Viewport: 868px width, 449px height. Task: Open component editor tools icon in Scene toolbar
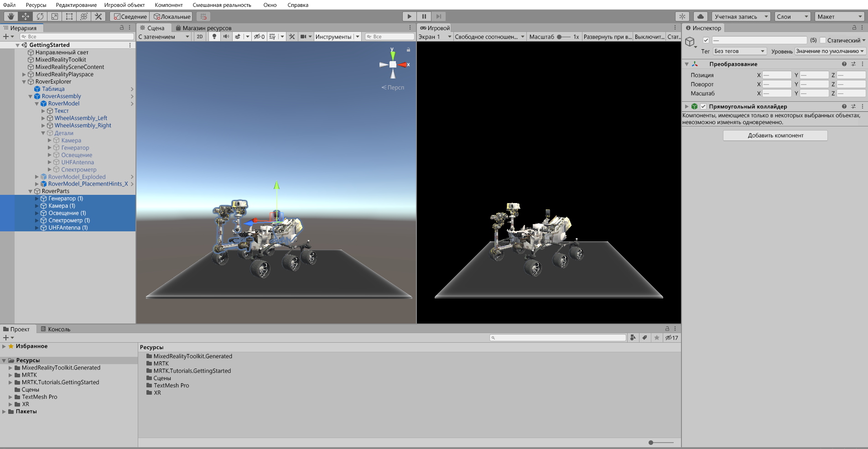coord(292,37)
